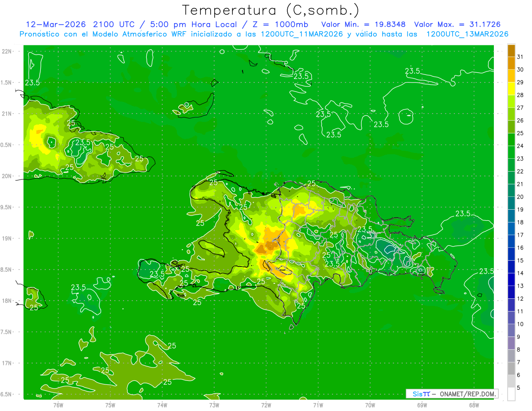Select the "12-Mar-2026" date in the header

tap(56, 24)
